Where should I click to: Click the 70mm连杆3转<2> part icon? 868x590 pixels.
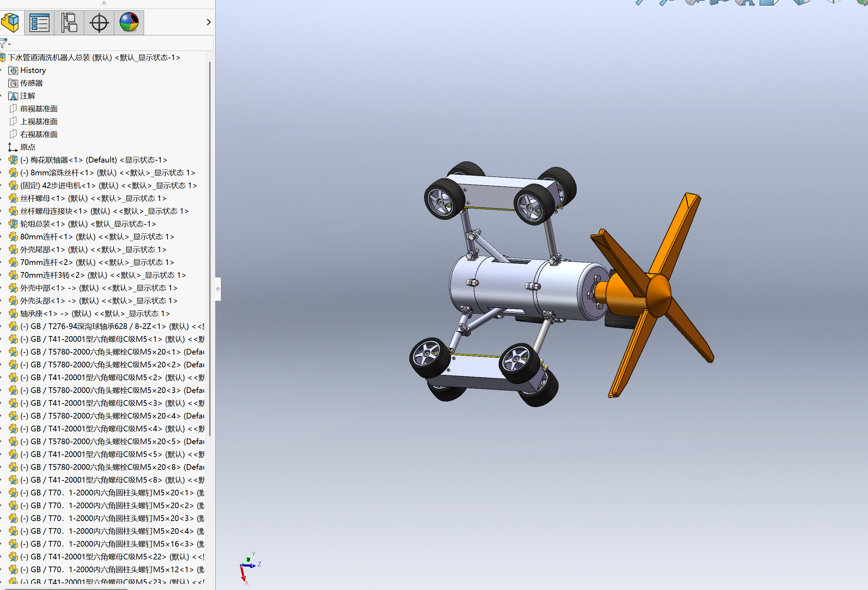[13, 275]
